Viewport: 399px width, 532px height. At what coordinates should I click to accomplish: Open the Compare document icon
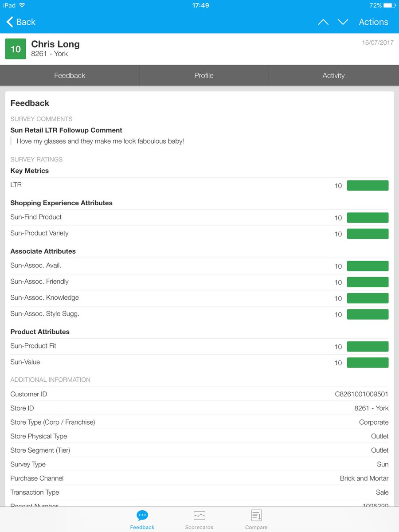coord(256,515)
